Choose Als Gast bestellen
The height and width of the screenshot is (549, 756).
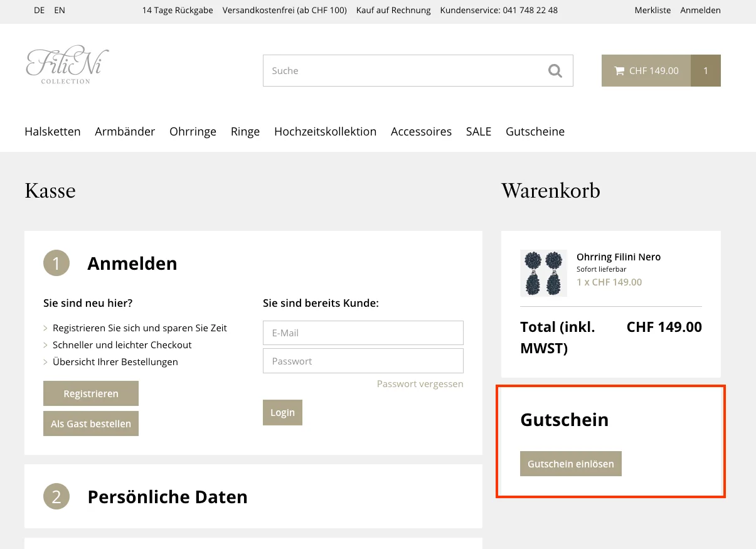tap(90, 424)
